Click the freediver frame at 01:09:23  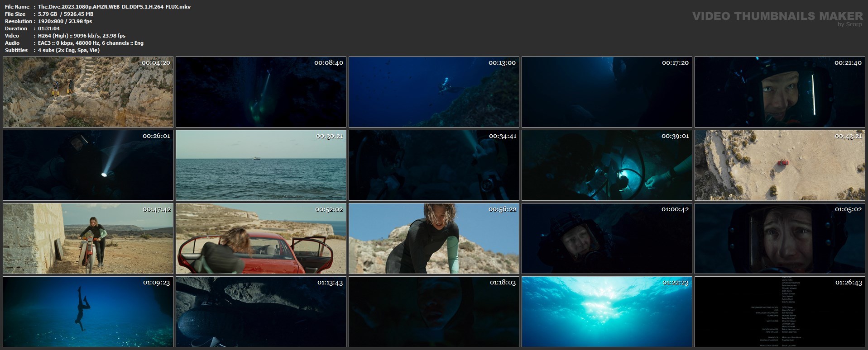click(88, 312)
